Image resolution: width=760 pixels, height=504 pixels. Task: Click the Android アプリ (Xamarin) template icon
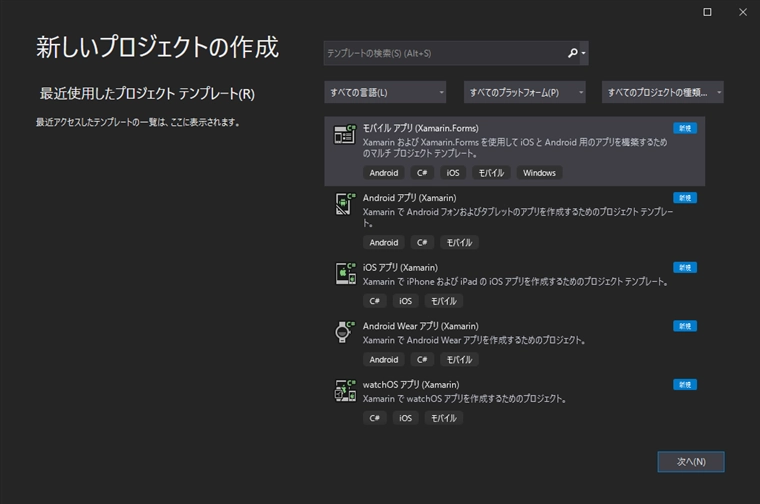pos(345,204)
